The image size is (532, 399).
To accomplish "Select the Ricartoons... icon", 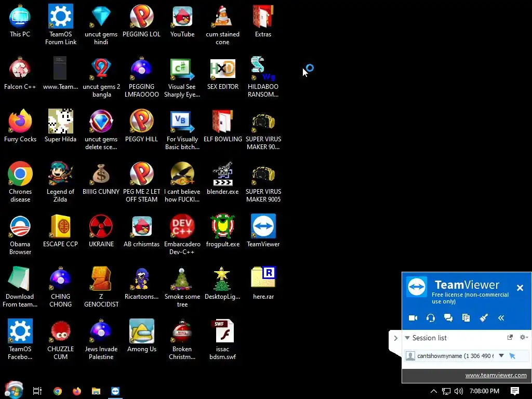I will tap(141, 283).
